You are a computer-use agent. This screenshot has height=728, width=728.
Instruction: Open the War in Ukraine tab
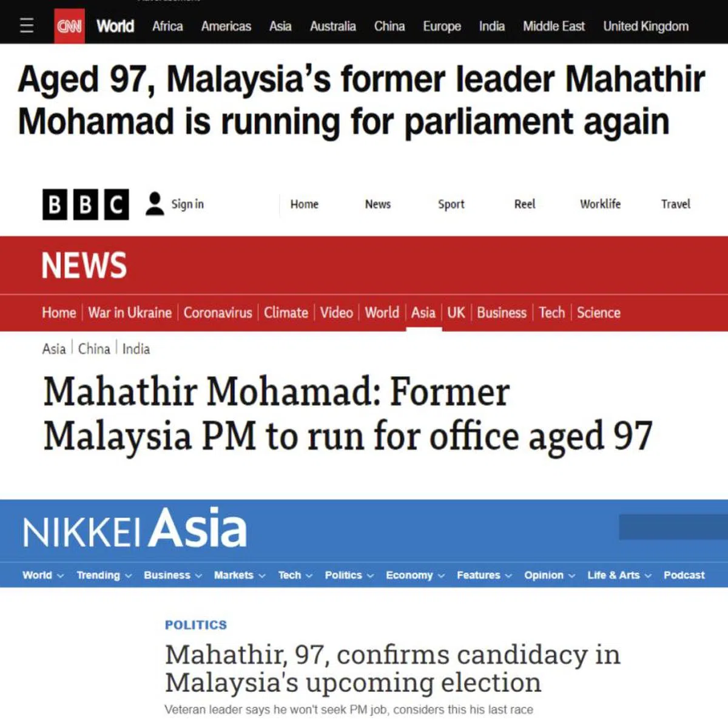130,312
